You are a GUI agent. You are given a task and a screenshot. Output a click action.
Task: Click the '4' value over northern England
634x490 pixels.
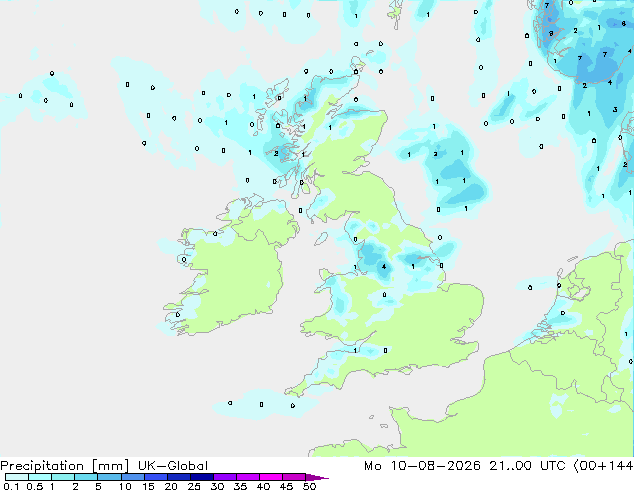click(x=384, y=266)
